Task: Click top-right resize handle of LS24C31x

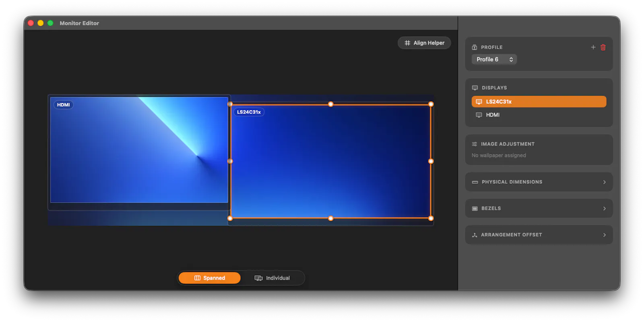Action: [x=431, y=104]
